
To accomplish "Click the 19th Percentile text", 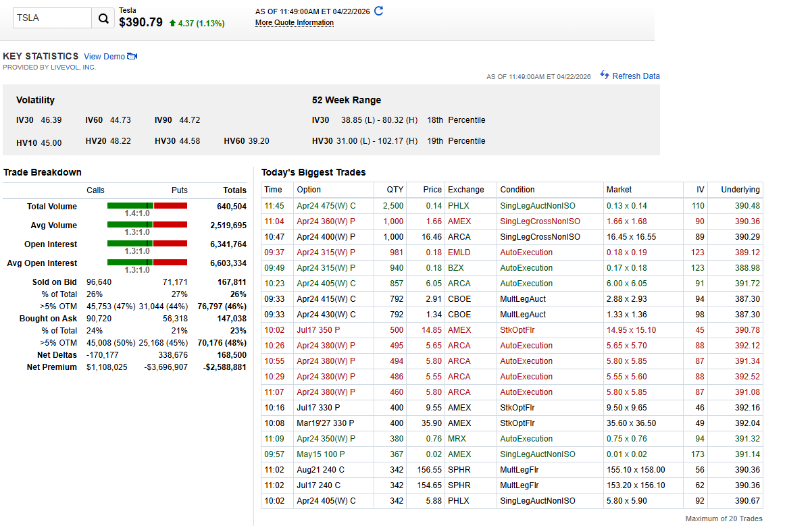I will click(456, 141).
